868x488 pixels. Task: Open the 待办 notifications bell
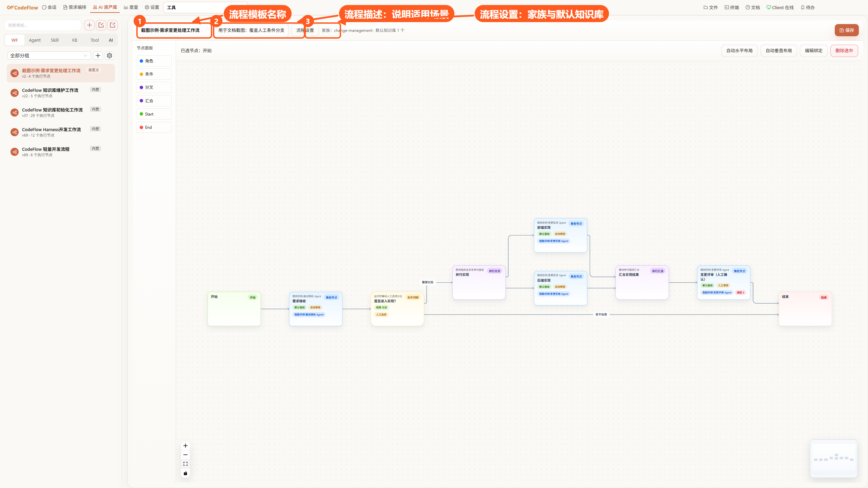tap(808, 7)
